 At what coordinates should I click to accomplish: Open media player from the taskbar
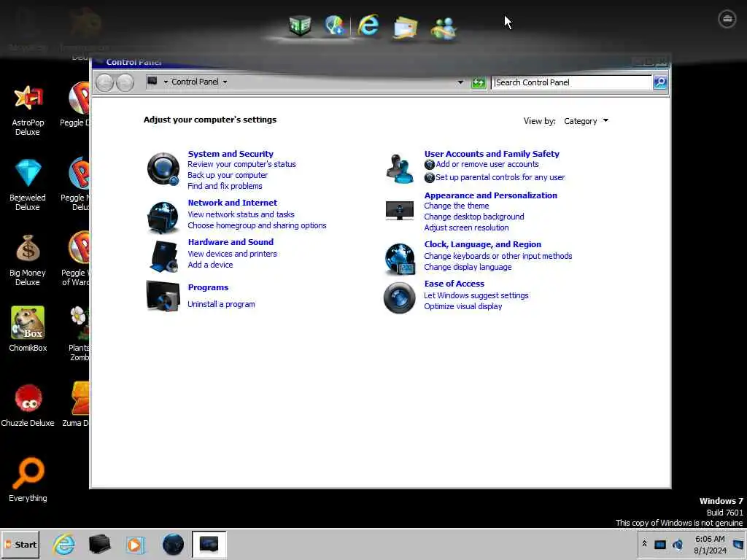[x=135, y=544]
